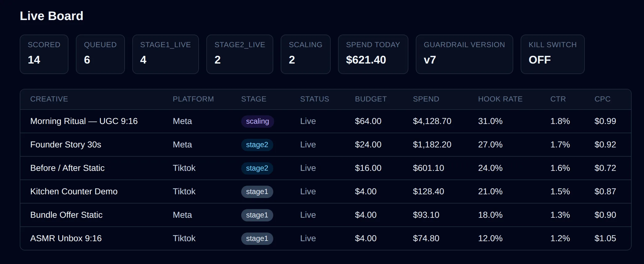Open the ASMR Unbox 9:16 creative
The height and width of the screenshot is (264, 644).
[x=66, y=238]
